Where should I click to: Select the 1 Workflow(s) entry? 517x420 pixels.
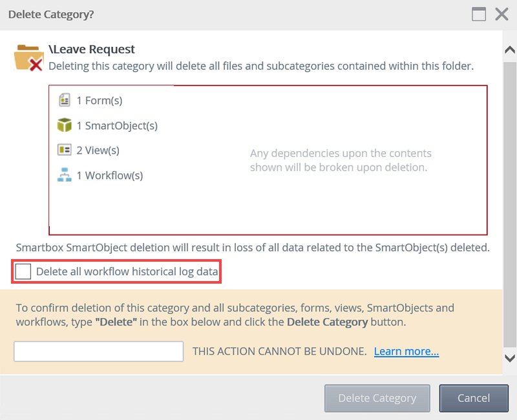[100, 175]
